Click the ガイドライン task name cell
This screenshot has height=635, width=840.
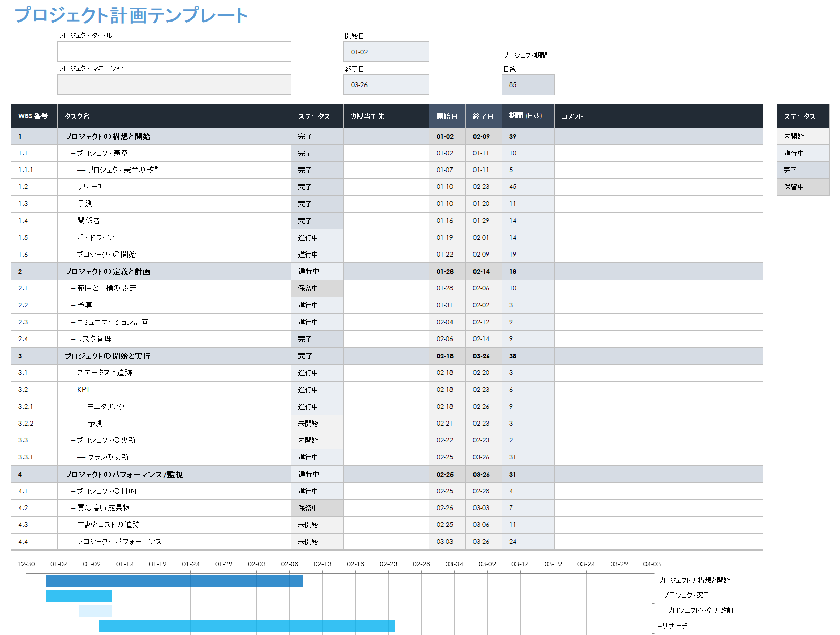click(x=174, y=238)
